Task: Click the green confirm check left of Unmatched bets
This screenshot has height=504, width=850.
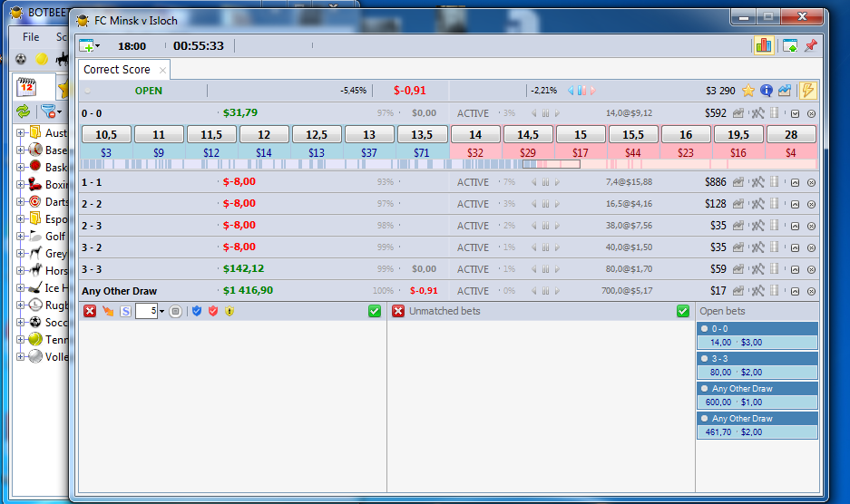Action: click(375, 311)
